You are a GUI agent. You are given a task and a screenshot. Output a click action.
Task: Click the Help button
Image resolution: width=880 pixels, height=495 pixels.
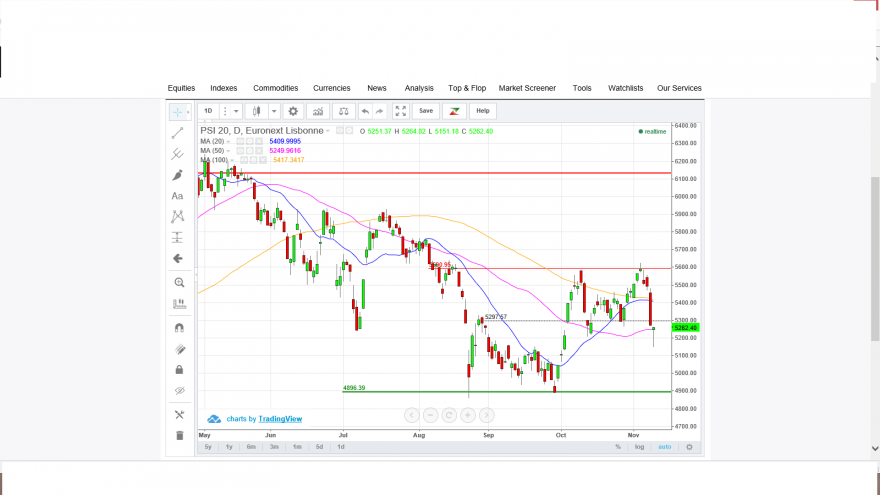483,111
